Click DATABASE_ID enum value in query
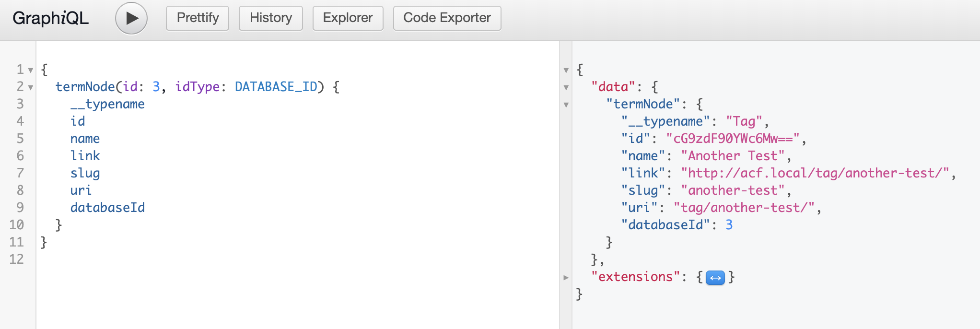 pyautogui.click(x=276, y=87)
